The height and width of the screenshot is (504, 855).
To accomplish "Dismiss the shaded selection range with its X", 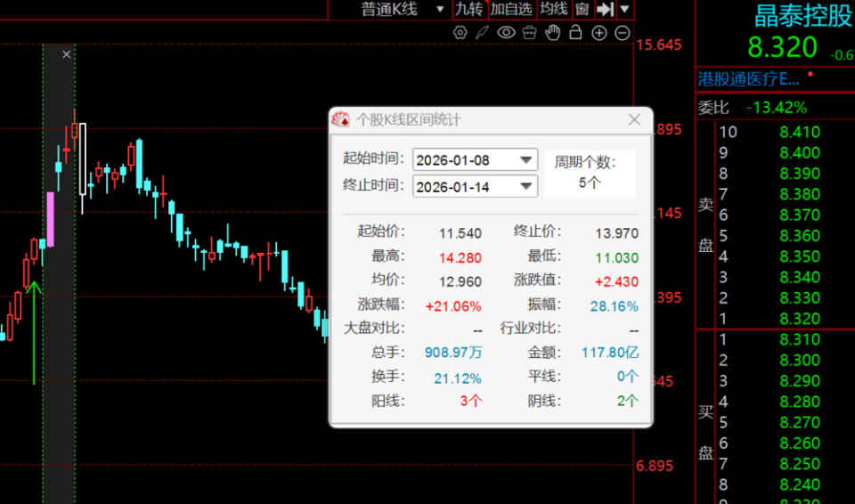I will pyautogui.click(x=67, y=54).
